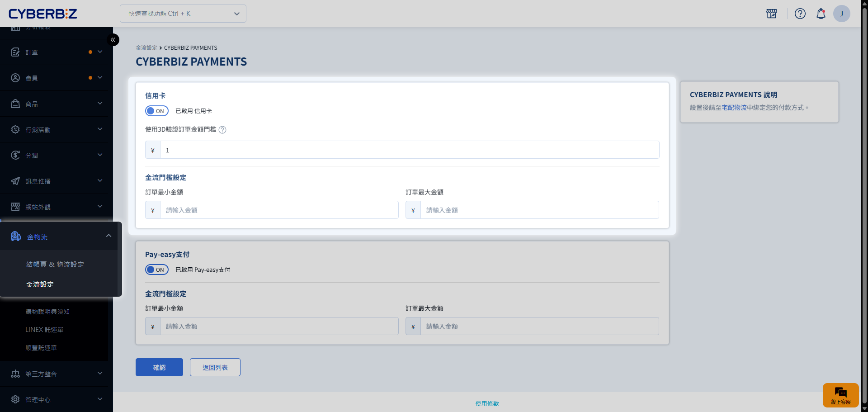Collapse the sidebar with double-arrow icon
This screenshot has height=412, width=868.
(x=113, y=40)
